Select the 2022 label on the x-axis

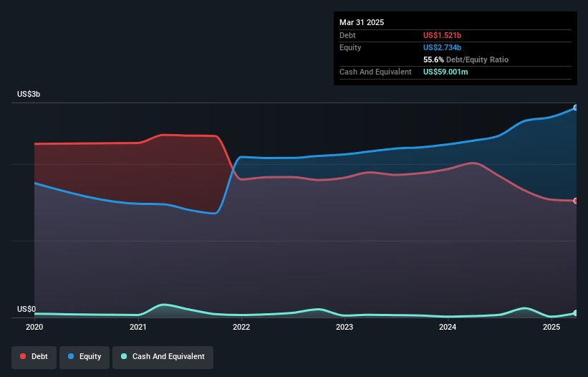[x=241, y=328]
